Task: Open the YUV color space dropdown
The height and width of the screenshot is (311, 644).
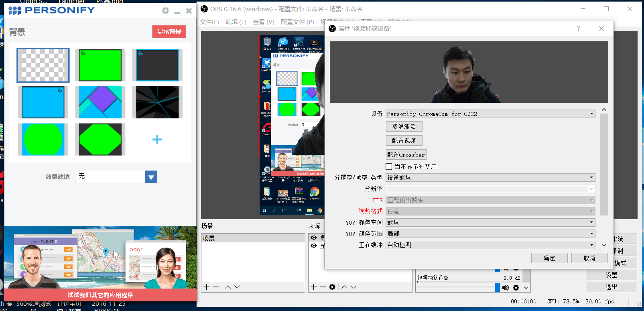Action: [490, 222]
